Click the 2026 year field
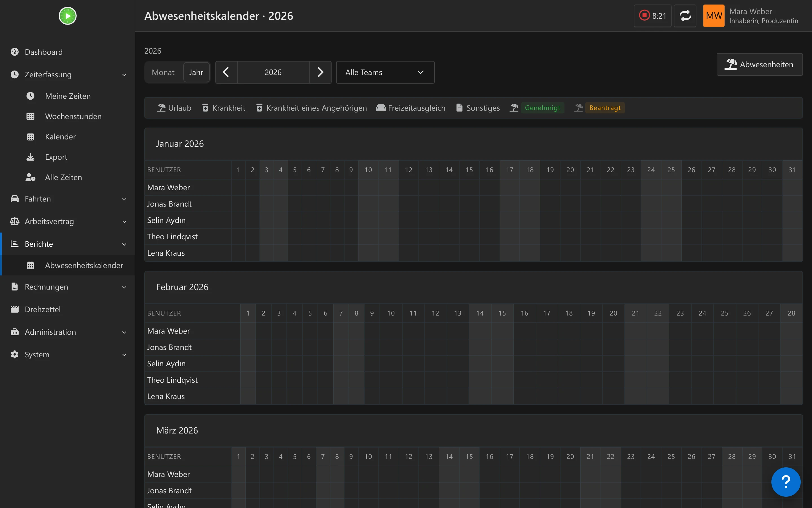The height and width of the screenshot is (508, 812). 273,72
